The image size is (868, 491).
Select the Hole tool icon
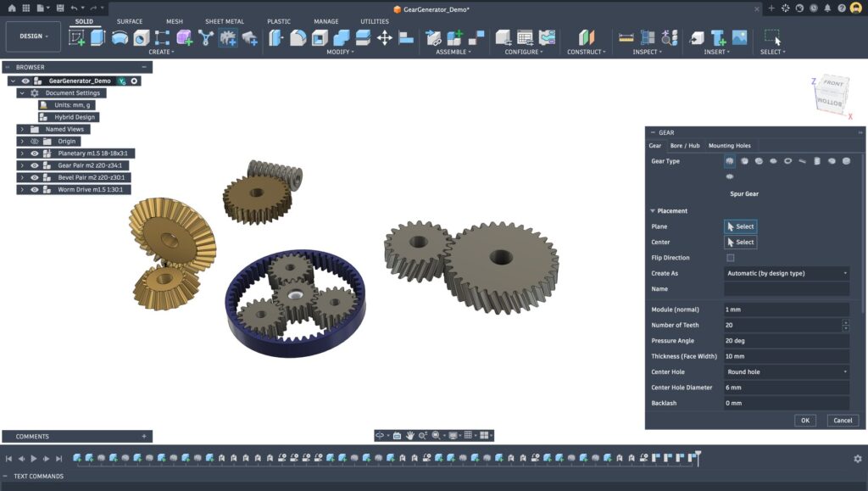[142, 37]
